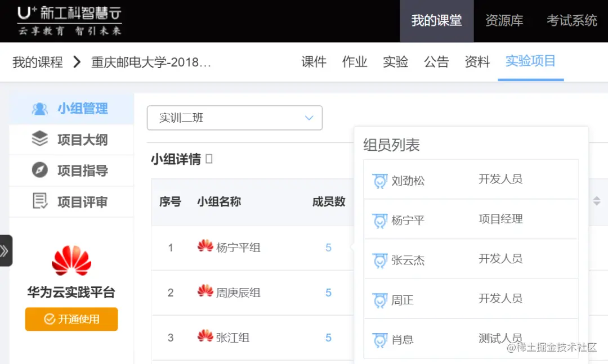
Task: Click the dropdown arrow of 实训二班
Action: (x=309, y=118)
